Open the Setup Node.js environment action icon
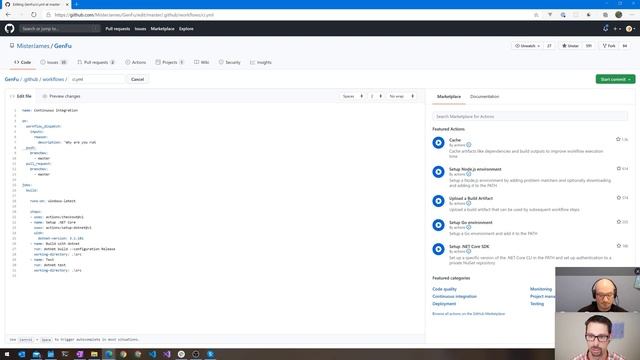This screenshot has width=640, height=360. click(x=438, y=172)
